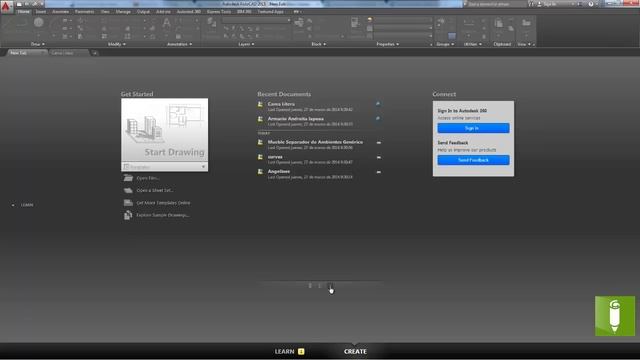Pin the Angelines recent document
This screenshot has width=640, height=360.
click(x=379, y=172)
